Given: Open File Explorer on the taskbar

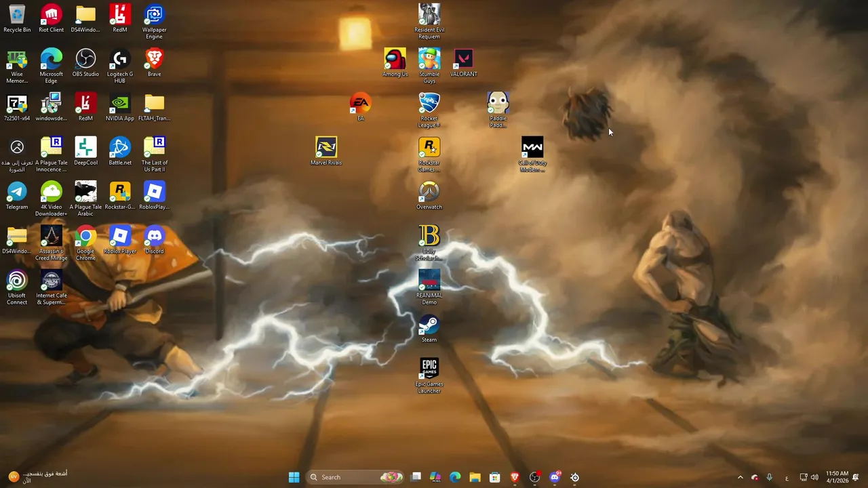Looking at the screenshot, I should coord(475,477).
